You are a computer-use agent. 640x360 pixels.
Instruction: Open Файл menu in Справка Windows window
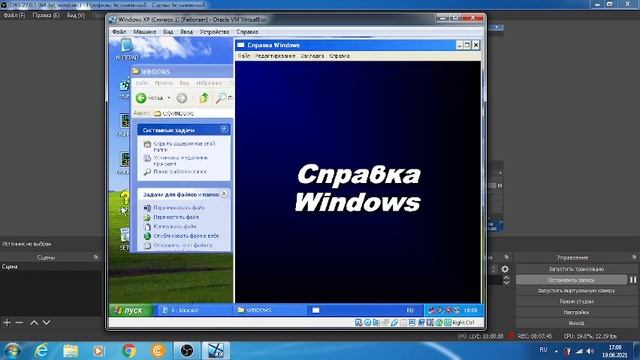click(244, 56)
